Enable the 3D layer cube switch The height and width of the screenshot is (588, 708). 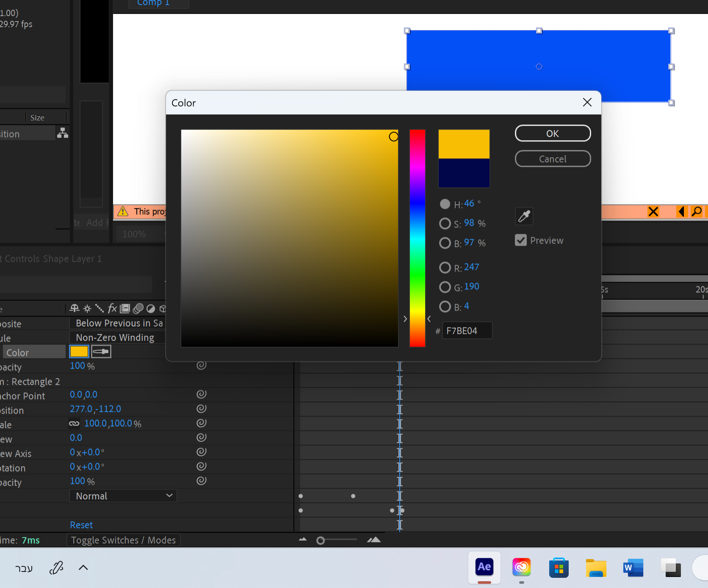click(x=163, y=308)
